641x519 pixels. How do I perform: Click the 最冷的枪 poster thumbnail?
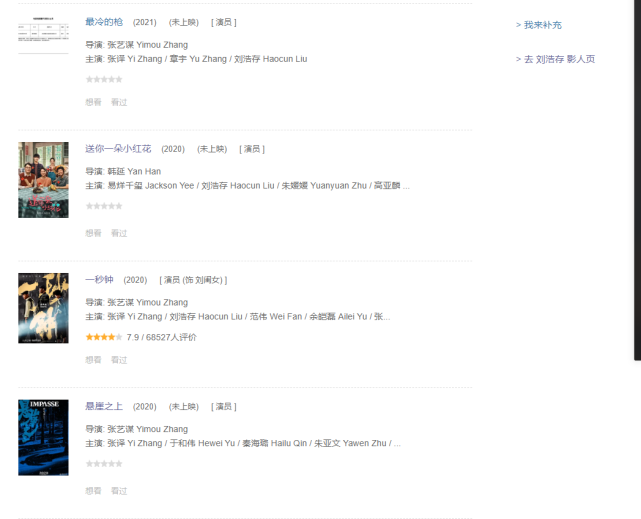(43, 34)
